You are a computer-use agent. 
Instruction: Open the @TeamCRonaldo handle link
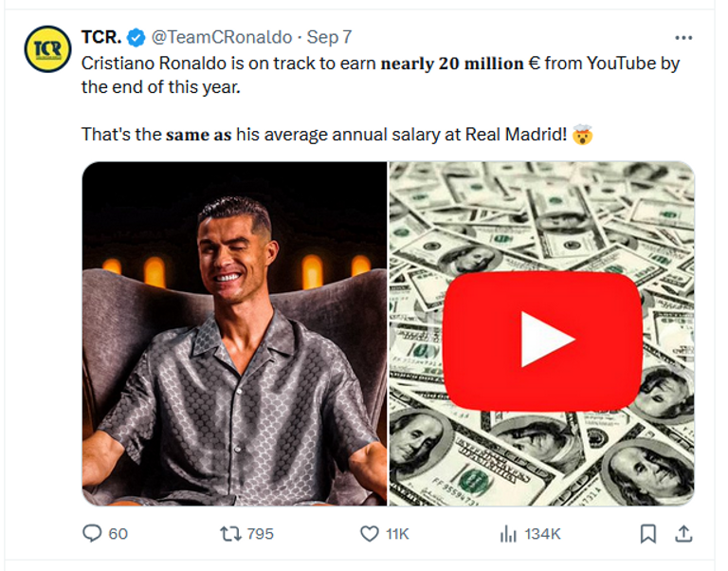pos(222,37)
